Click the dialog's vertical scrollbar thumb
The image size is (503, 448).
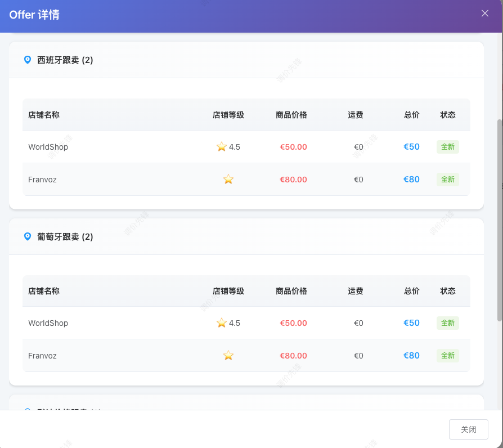500,219
